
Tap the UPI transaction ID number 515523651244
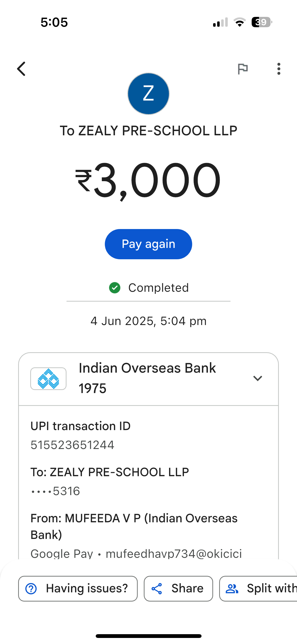[72, 445]
